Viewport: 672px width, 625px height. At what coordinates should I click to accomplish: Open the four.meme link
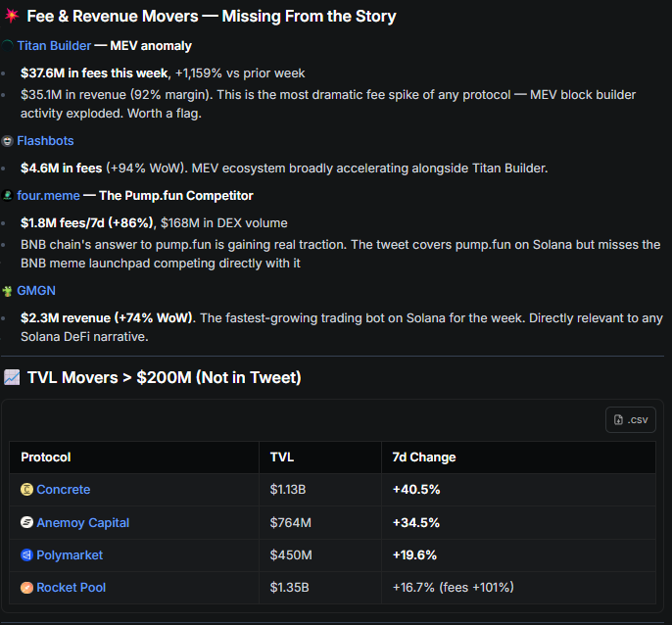(x=48, y=196)
